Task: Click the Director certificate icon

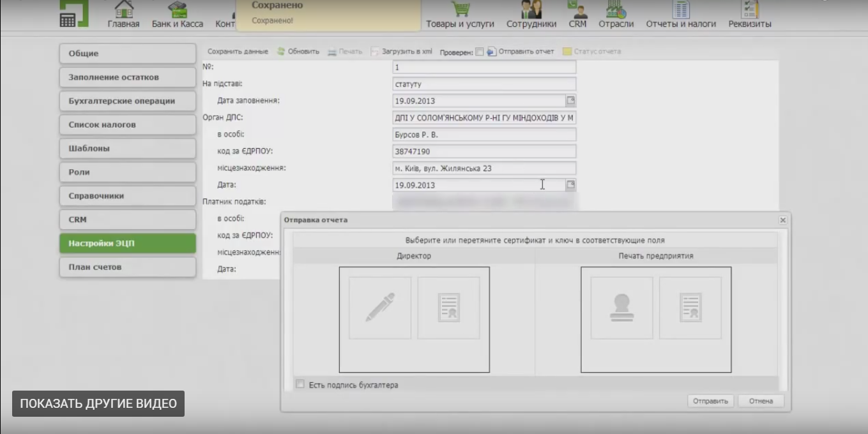Action: pyautogui.click(x=448, y=308)
